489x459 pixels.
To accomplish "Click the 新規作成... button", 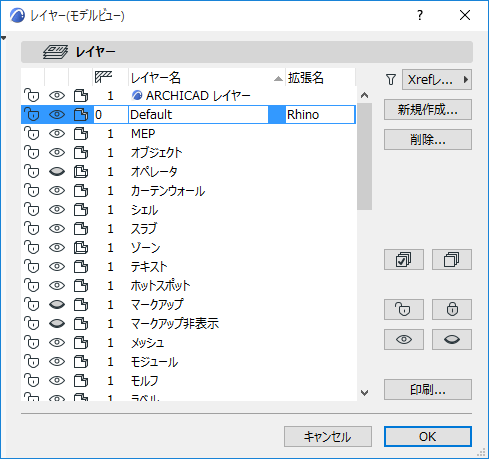I will pos(428,109).
